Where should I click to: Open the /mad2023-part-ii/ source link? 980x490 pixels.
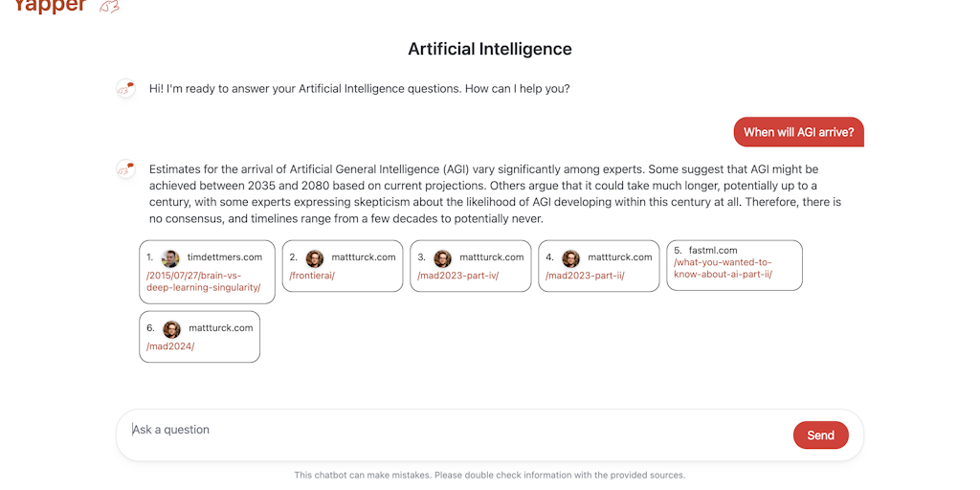point(585,276)
